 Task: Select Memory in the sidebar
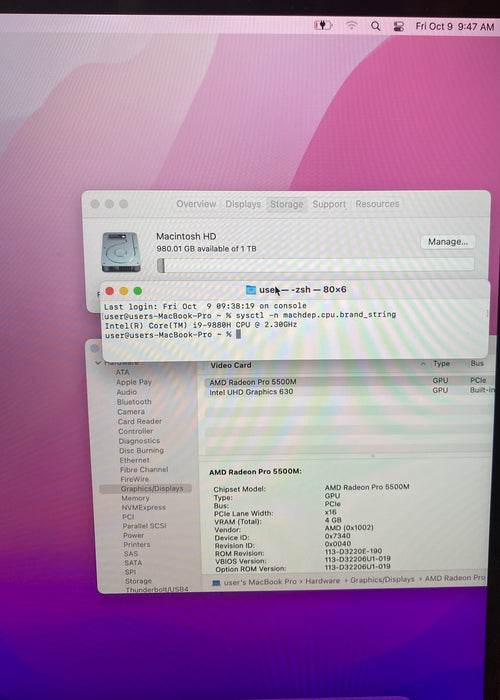pos(135,498)
